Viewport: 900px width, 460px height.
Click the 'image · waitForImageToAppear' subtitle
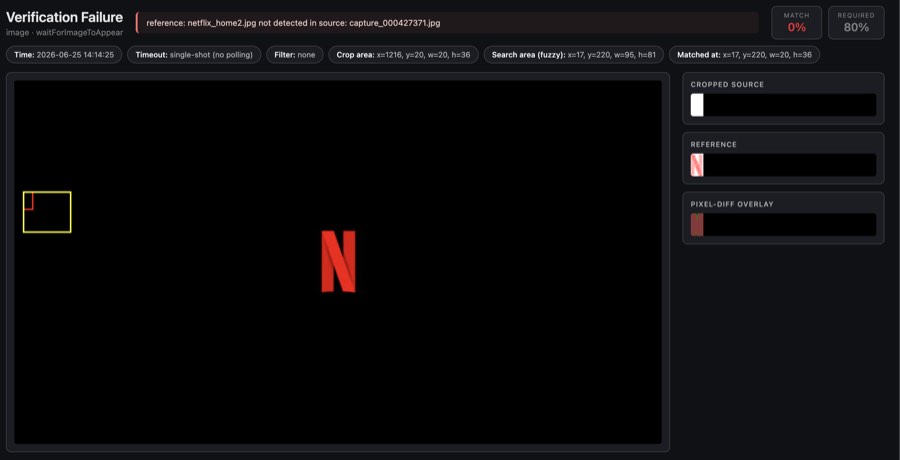pos(64,33)
